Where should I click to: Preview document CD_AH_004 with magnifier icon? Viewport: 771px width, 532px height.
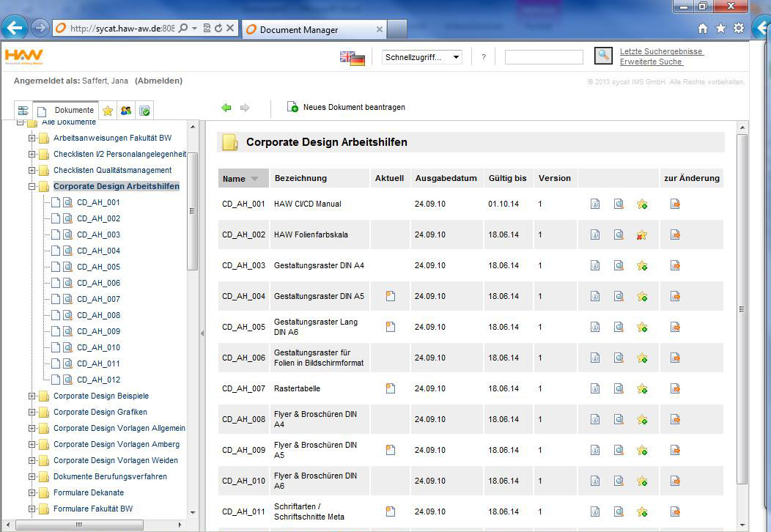[x=619, y=296]
